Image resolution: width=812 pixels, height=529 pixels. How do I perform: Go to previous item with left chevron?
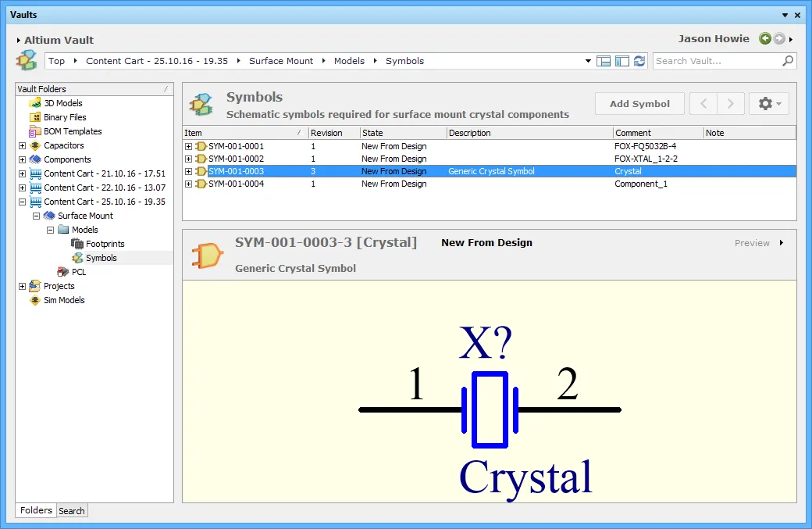[x=703, y=104]
